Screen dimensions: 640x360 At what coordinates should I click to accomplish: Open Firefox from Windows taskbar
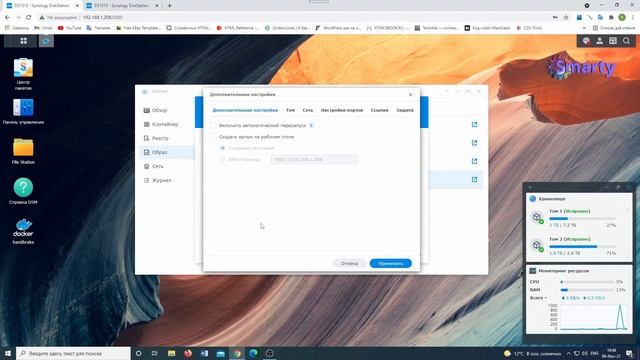pos(188,353)
